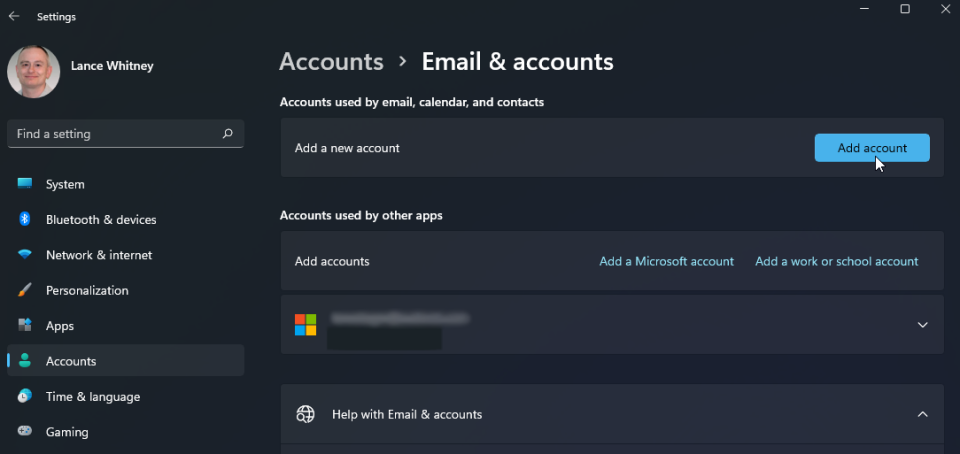
Task: Go to Network & internet settings
Action: pyautogui.click(x=126, y=255)
